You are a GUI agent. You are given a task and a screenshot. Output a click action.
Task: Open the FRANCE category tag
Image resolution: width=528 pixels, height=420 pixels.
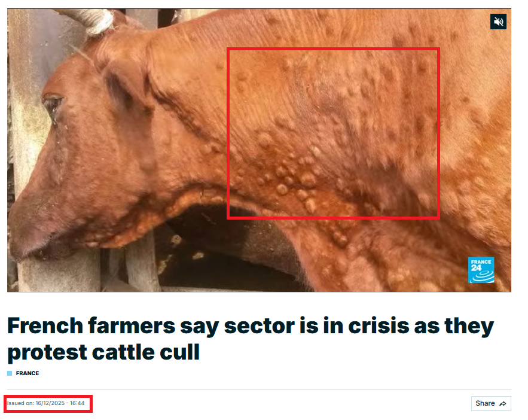(28, 373)
